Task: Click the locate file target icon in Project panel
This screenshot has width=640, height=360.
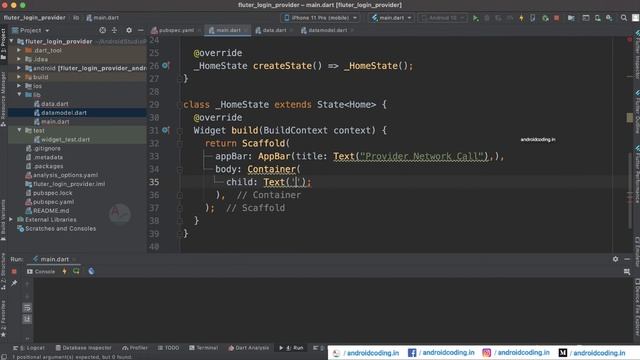Action: click(102, 30)
